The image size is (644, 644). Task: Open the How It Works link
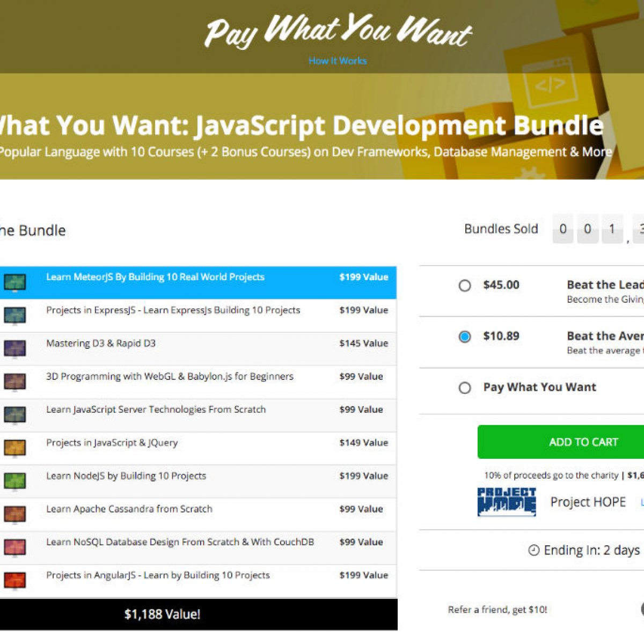pyautogui.click(x=338, y=61)
